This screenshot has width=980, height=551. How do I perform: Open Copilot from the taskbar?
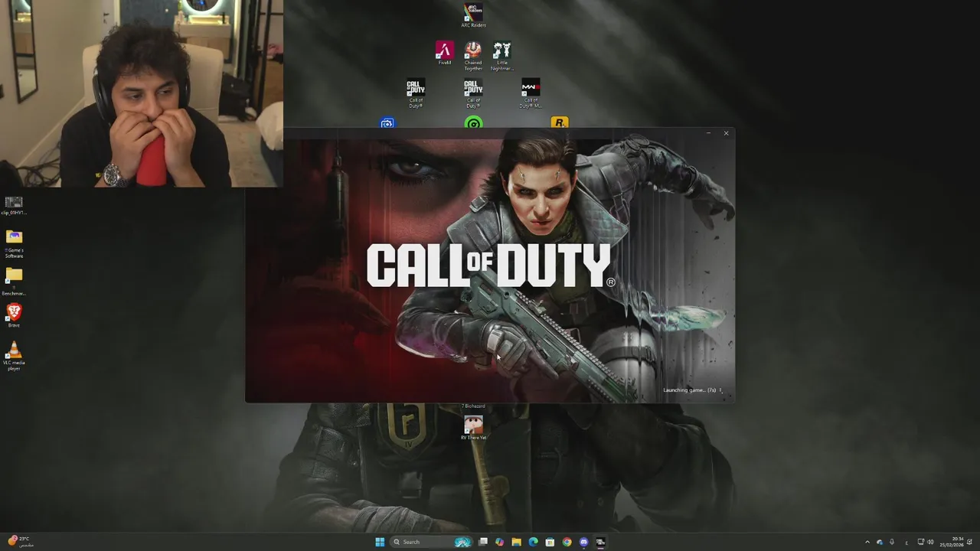pyautogui.click(x=500, y=542)
